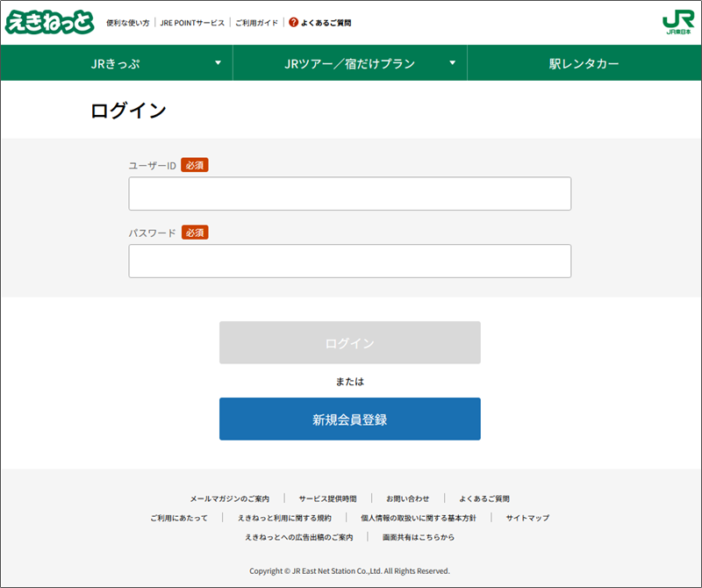702x588 pixels.
Task: Open the JRきっぷ menu
Action: (117, 62)
